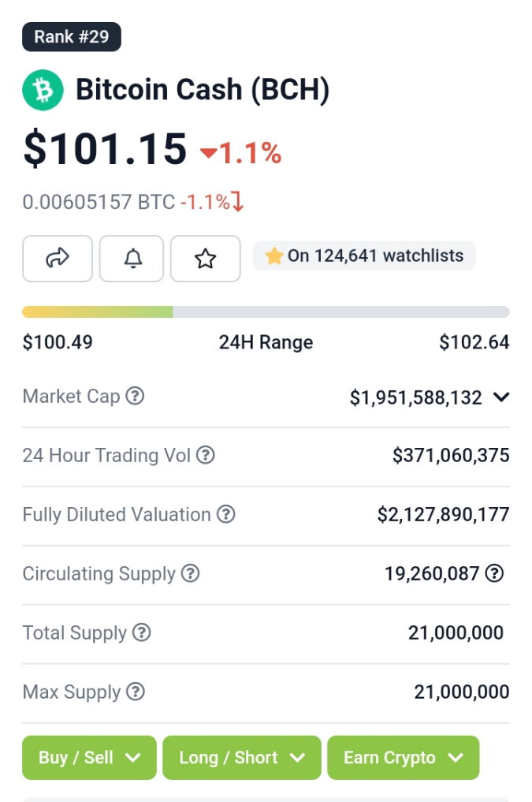Screen dimensions: 532x802
Task: Open the Long / Short dropdown
Action: [x=242, y=758]
